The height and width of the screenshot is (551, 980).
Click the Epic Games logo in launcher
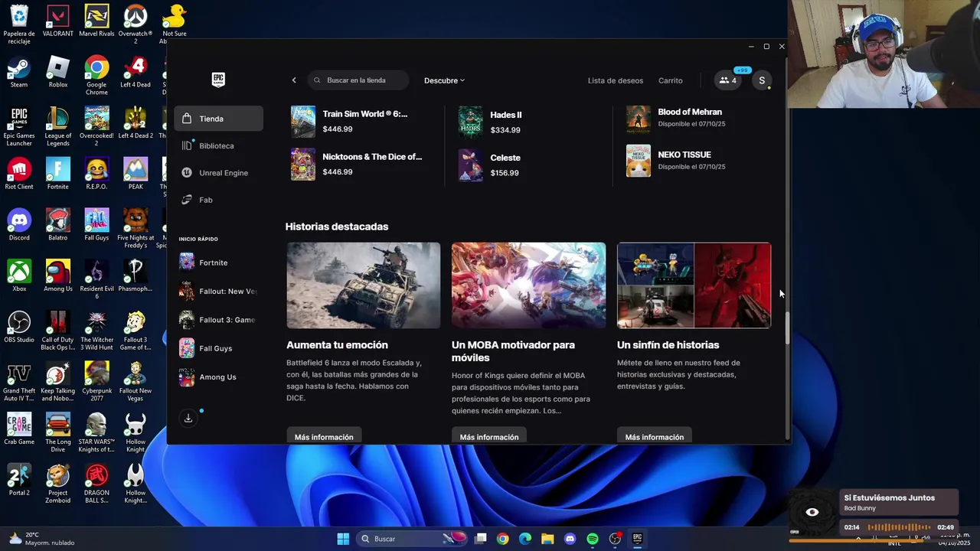click(218, 80)
